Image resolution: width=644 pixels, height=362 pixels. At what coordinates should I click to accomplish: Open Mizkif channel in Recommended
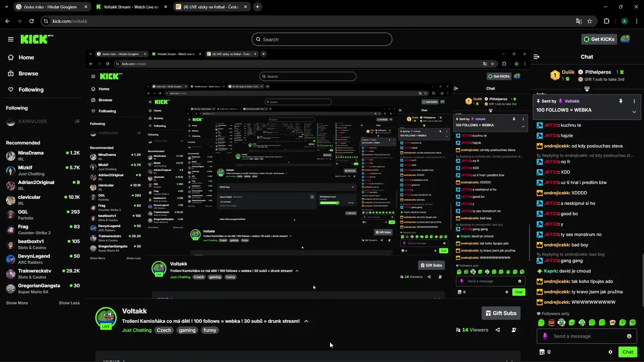(43, 170)
